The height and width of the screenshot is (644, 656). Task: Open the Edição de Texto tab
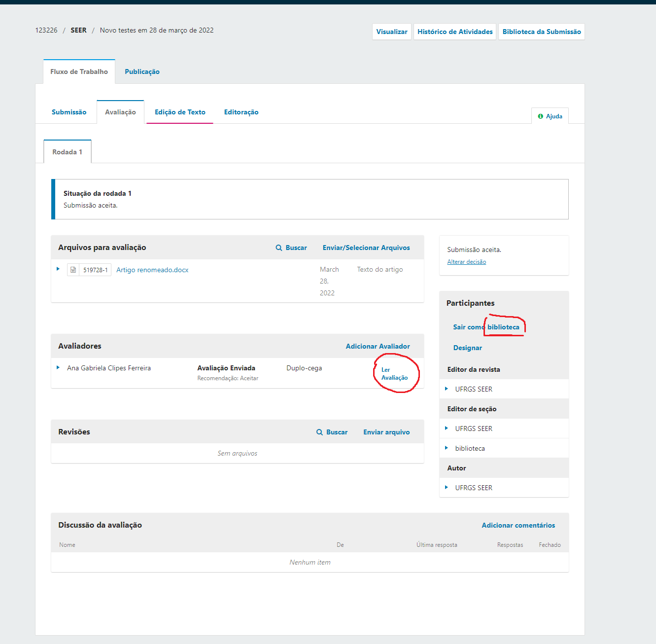point(180,112)
